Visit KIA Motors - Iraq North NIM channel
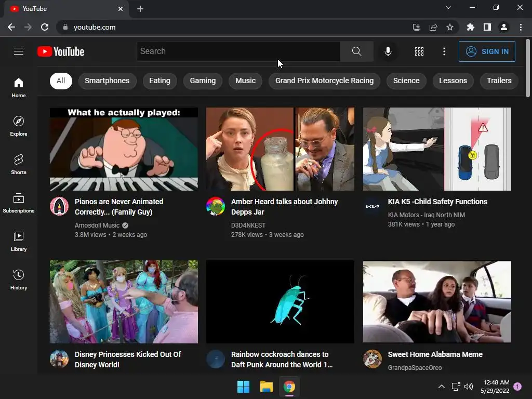532x399 pixels. point(427,215)
